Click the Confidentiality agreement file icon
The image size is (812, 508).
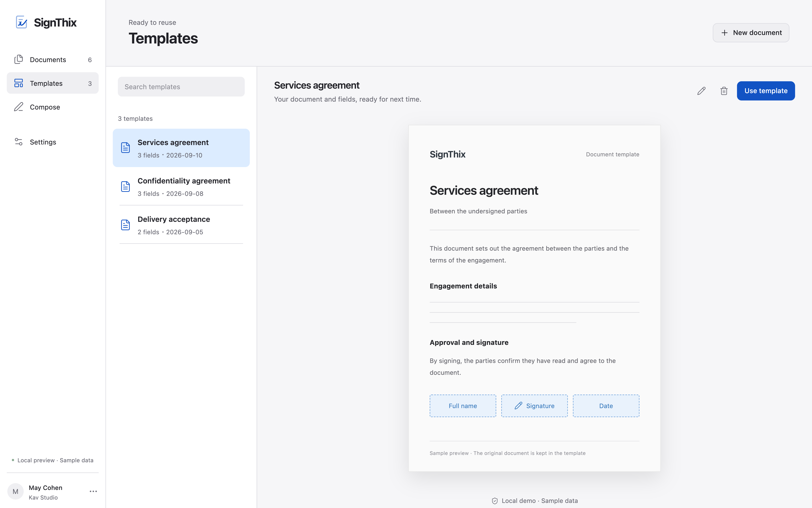(x=125, y=186)
